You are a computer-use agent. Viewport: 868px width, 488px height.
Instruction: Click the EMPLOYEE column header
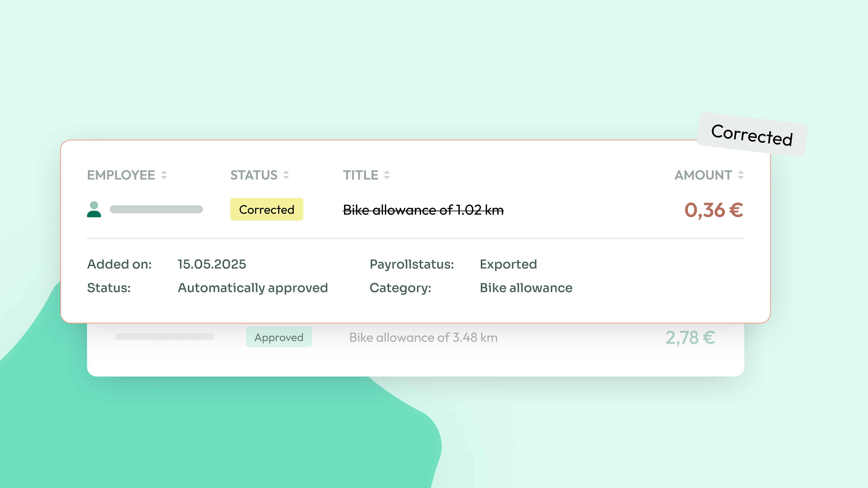pos(121,175)
